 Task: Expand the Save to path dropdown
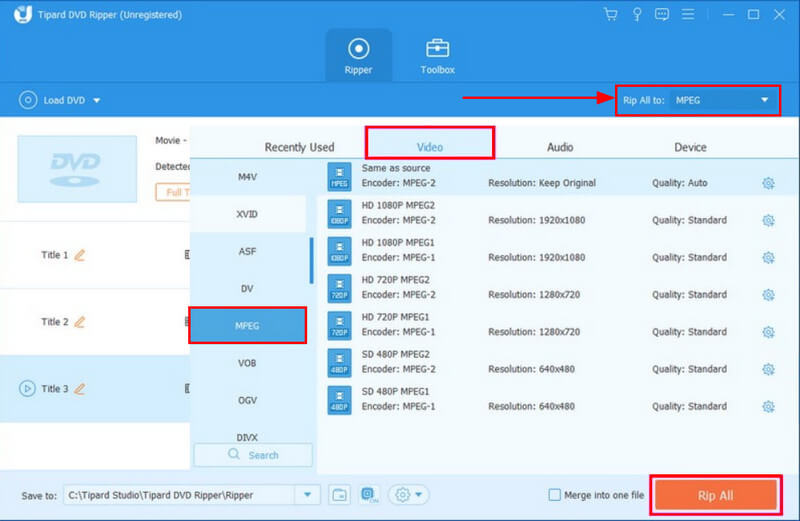(307, 495)
